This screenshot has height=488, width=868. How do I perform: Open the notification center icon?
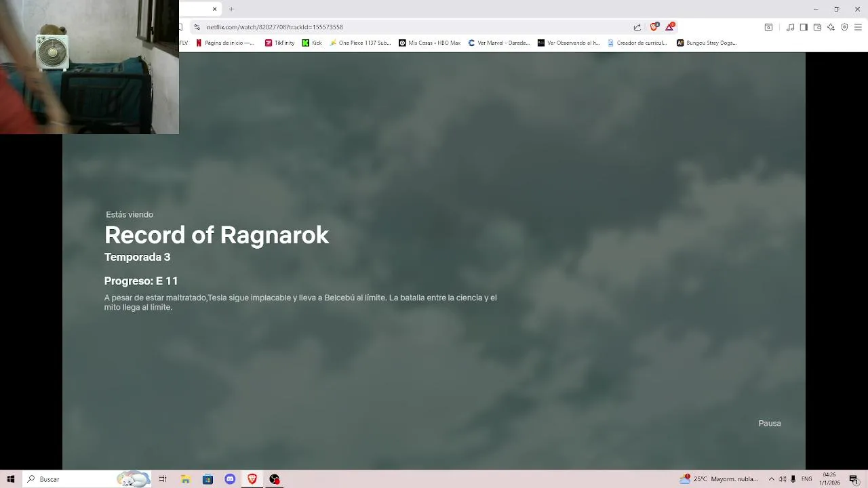[854, 479]
